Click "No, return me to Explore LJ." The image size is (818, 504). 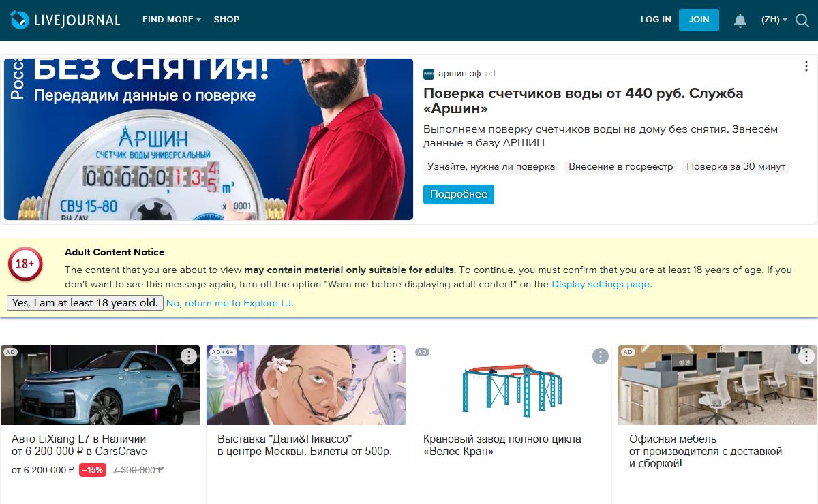[x=230, y=303]
